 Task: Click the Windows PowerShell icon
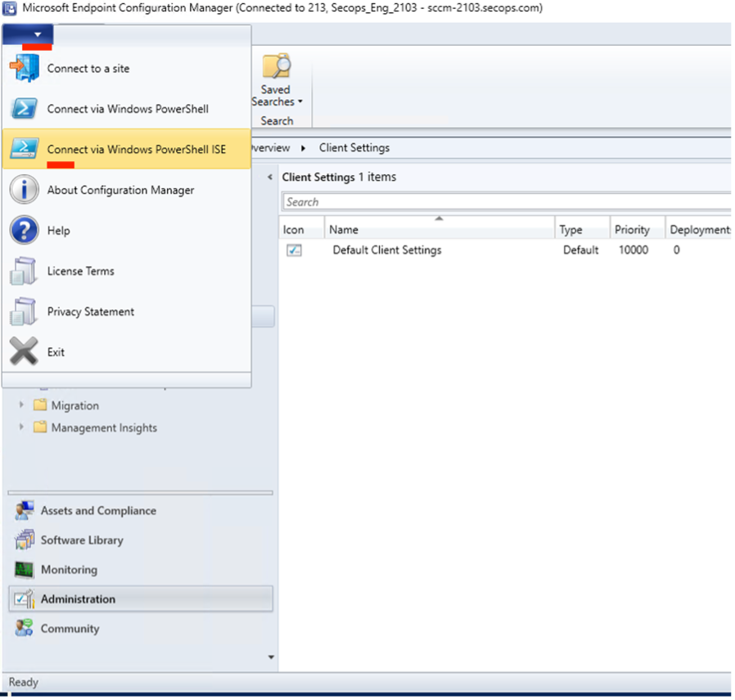(x=25, y=109)
